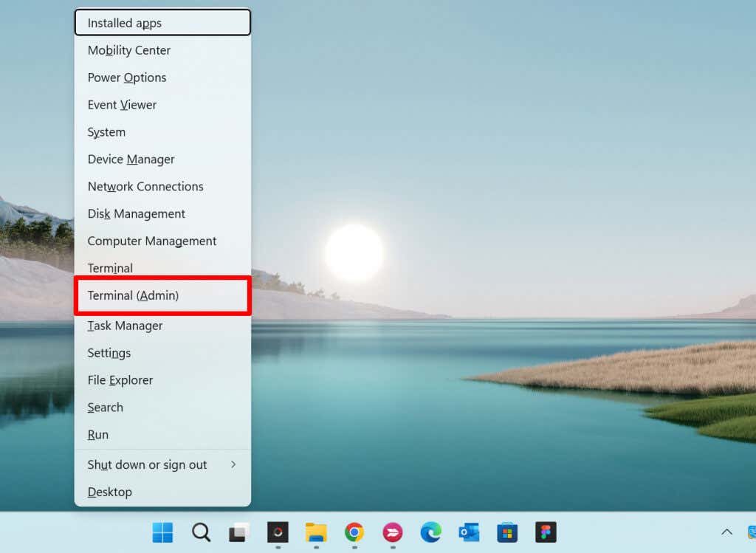This screenshot has height=553, width=756.
Task: Click the Windows Start button
Action: click(x=162, y=532)
